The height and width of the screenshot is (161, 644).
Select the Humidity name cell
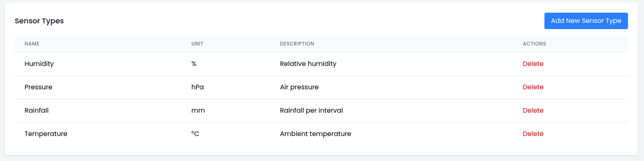(x=39, y=64)
